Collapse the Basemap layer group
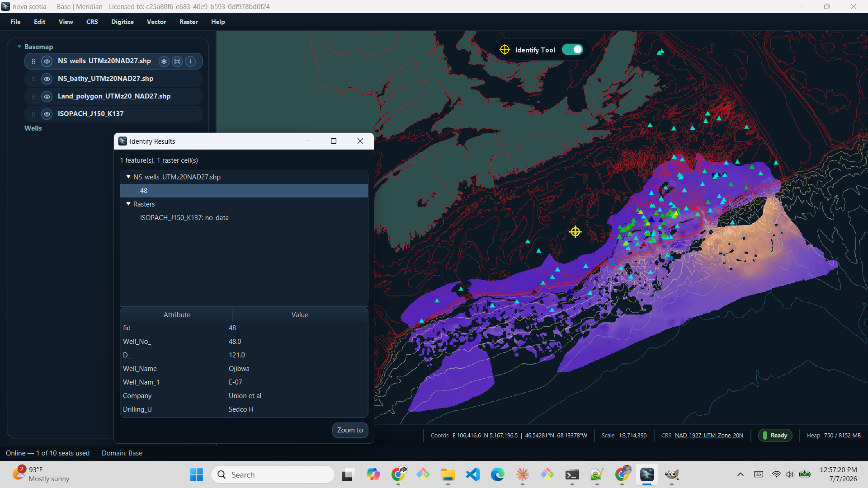Viewport: 868px width, 488px height. click(19, 47)
